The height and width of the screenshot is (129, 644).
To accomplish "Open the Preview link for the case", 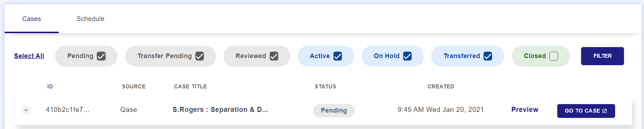I will tap(525, 110).
